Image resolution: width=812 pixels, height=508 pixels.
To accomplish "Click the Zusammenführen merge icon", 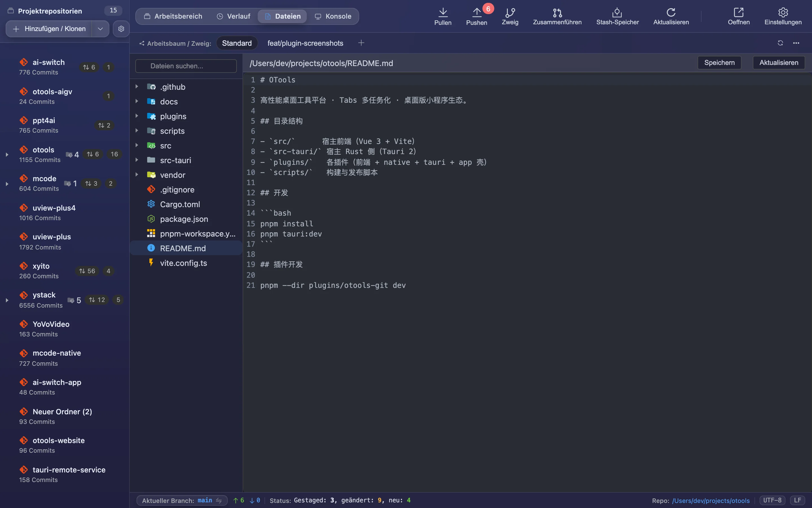I will 557,12.
